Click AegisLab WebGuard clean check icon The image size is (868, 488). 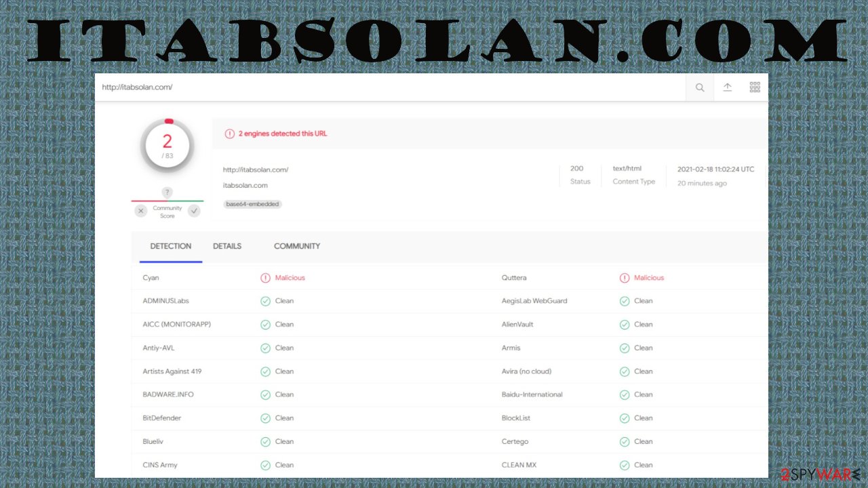coord(625,301)
